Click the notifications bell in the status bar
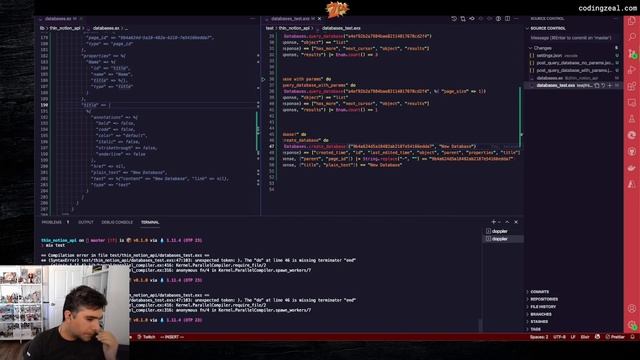640x360 pixels. (x=633, y=337)
